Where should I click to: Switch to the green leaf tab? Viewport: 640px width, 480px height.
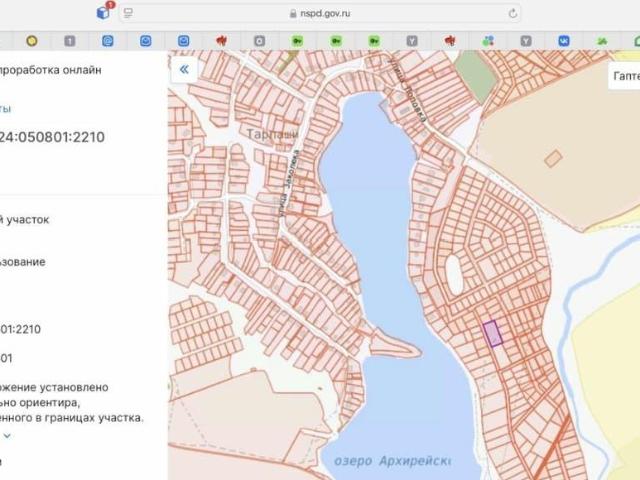tap(602, 41)
